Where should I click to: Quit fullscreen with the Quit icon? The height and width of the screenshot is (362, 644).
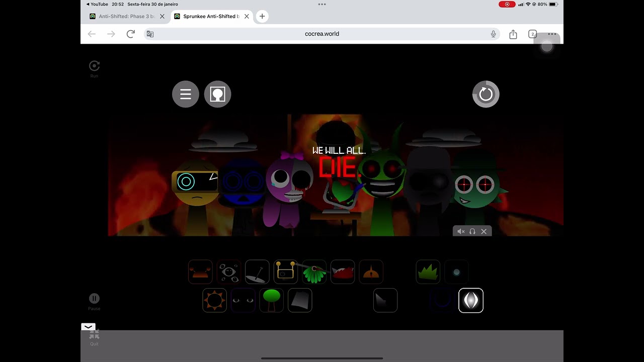click(94, 337)
